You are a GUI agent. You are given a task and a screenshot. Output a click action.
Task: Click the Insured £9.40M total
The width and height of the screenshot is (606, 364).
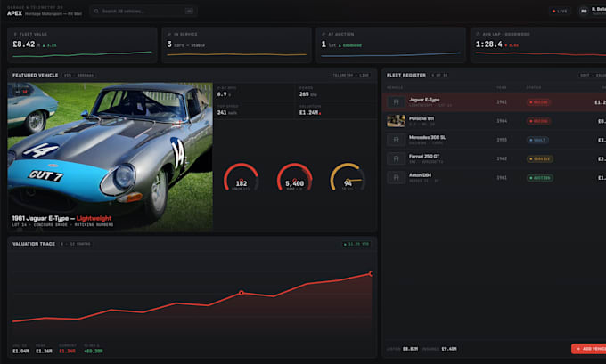point(439,349)
